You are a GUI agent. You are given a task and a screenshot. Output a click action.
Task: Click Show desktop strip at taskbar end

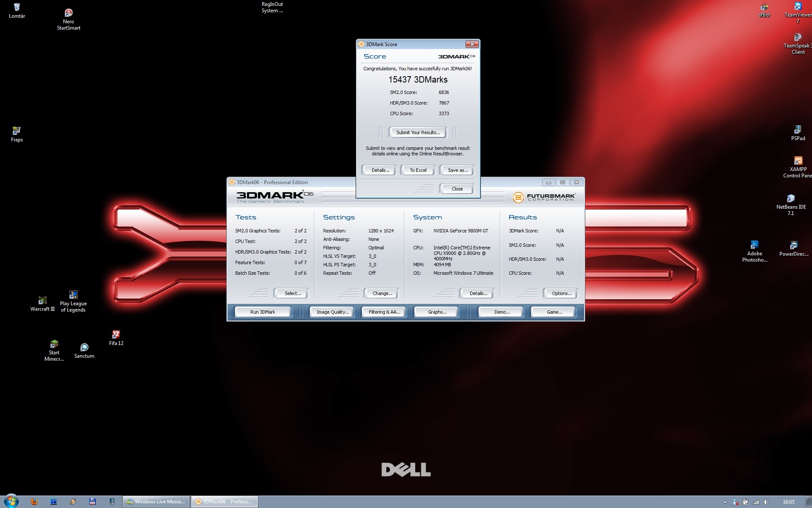click(809, 502)
